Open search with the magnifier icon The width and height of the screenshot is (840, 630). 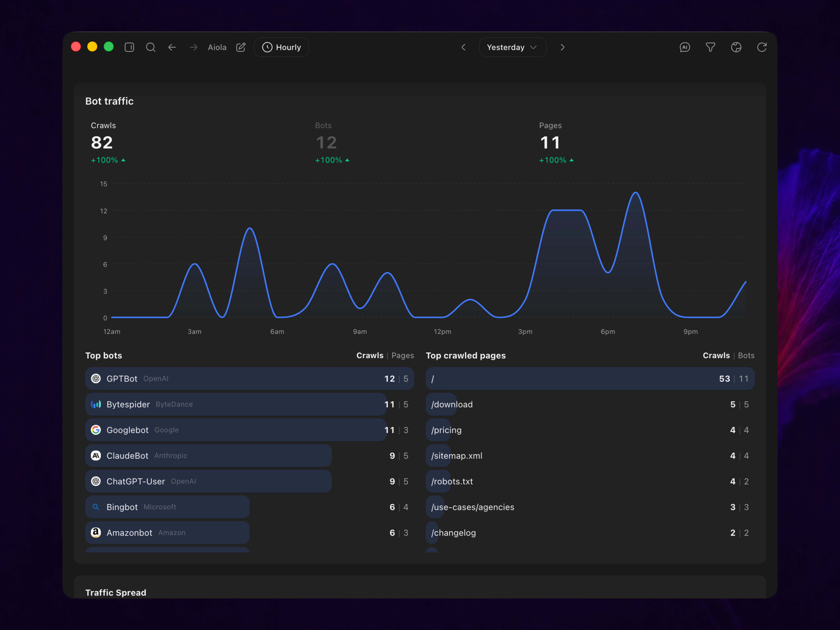point(151,47)
